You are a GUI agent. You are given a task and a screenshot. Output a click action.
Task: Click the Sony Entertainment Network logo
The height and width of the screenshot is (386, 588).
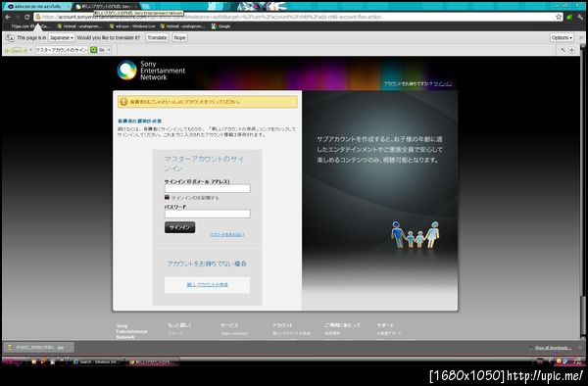coord(151,71)
